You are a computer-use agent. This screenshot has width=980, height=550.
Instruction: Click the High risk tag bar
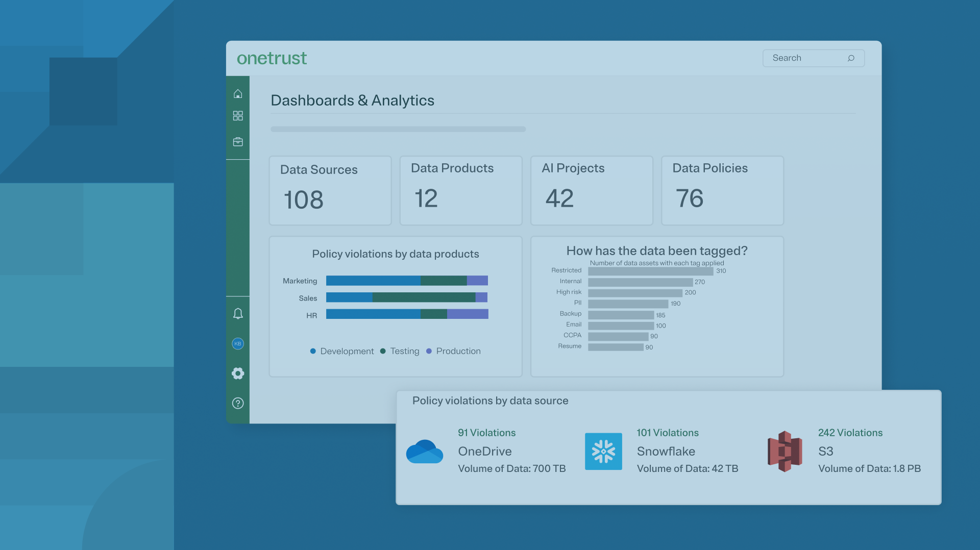point(635,293)
